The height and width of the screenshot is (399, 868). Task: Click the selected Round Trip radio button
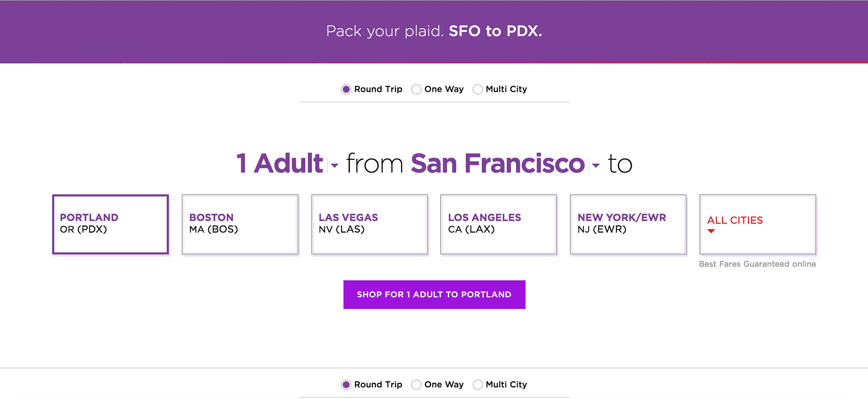346,89
